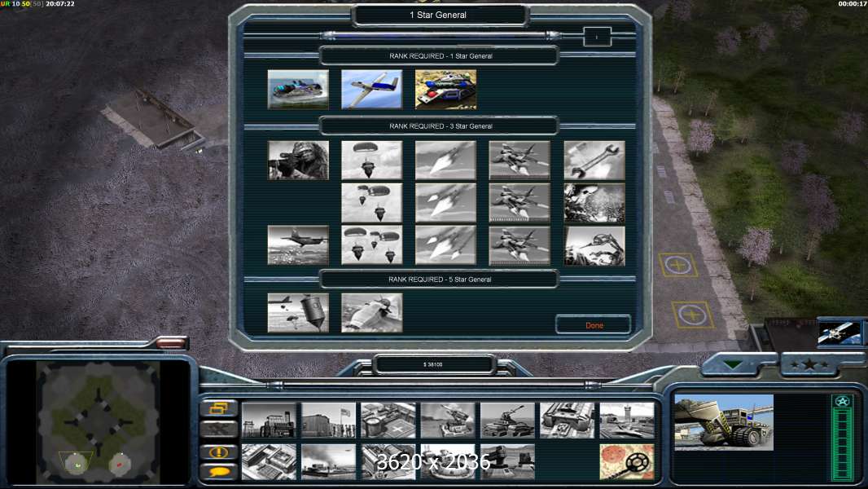Select the dozer unit portrait
The width and height of the screenshot is (868, 489).
click(724, 422)
